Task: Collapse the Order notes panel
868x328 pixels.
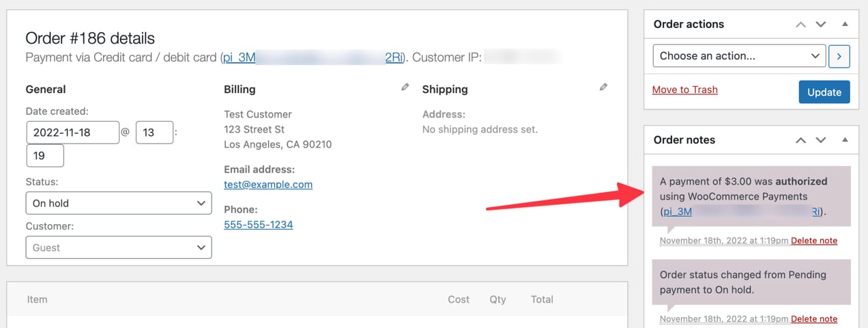Action: [x=845, y=140]
